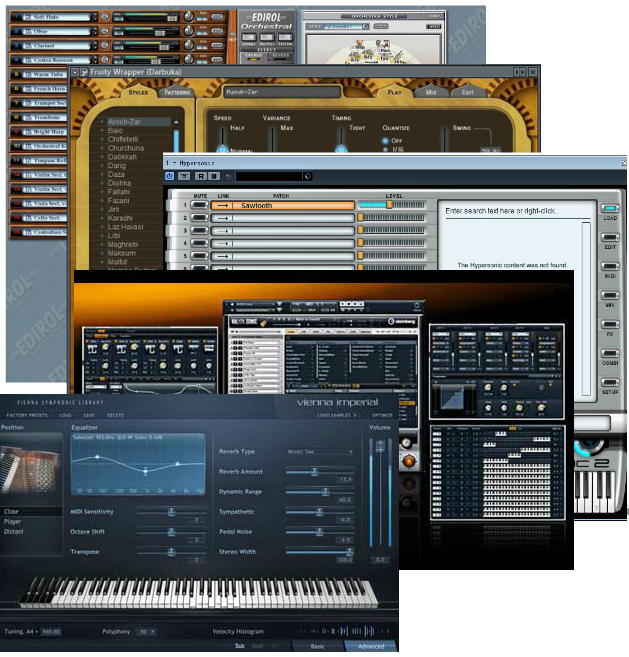
Task: Open Style dropdown in Orchestra Style panel
Action: [365, 26]
